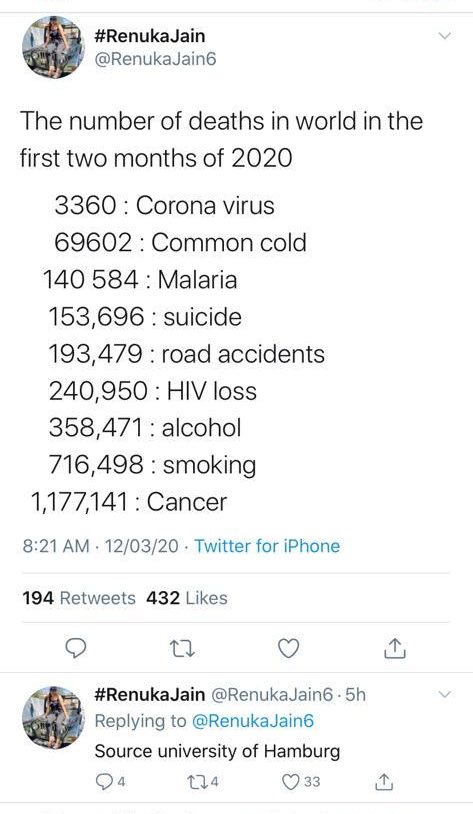View the 432 Likes list
This screenshot has height=814, width=473.
pyautogui.click(x=186, y=598)
